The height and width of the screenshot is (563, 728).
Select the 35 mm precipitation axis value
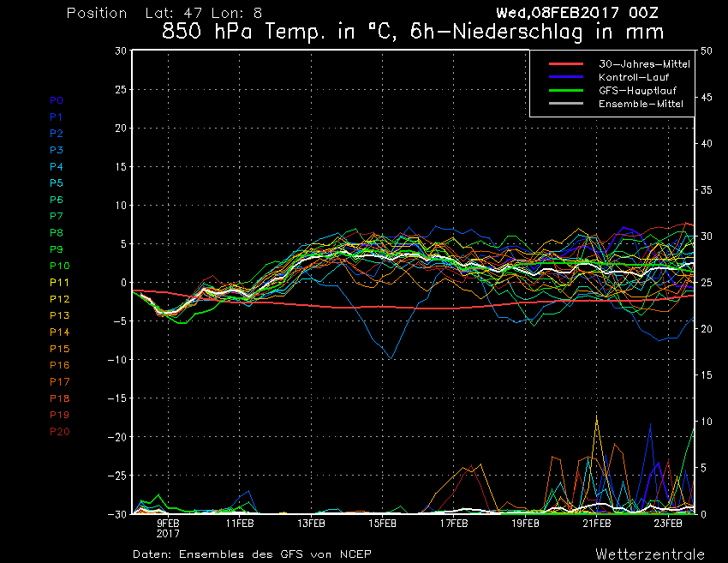click(707, 190)
